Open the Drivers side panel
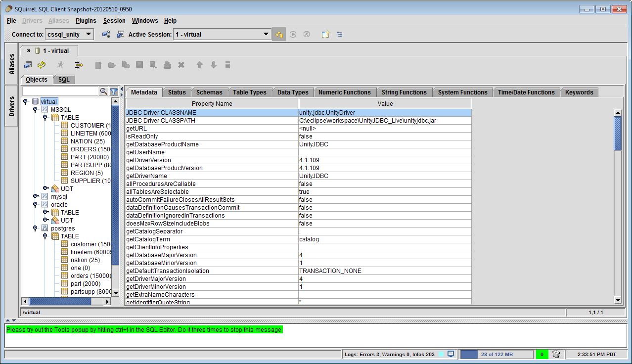The width and height of the screenshot is (632, 364). point(12,106)
